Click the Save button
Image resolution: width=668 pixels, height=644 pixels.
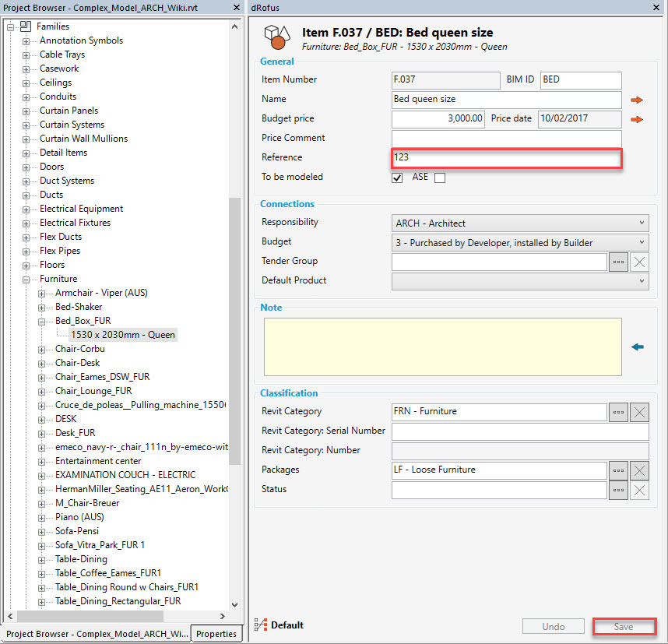(624, 626)
